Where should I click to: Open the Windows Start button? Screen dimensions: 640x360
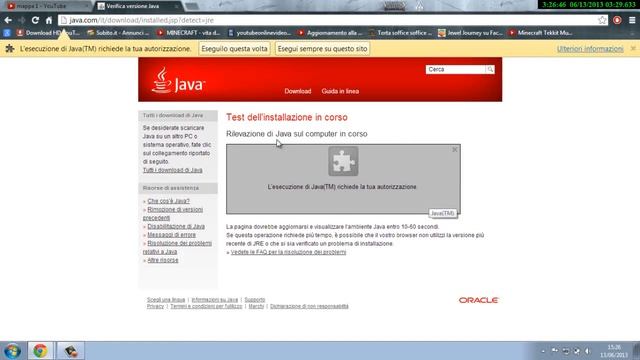12,351
